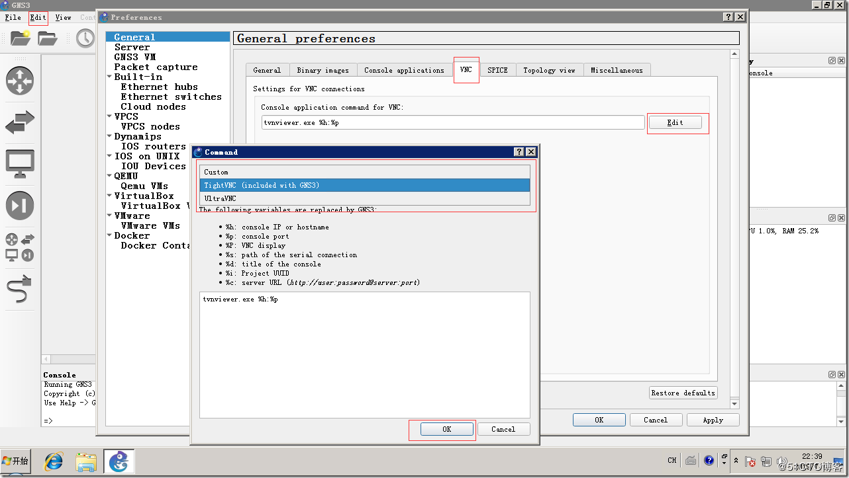This screenshot has height=478, width=849.
Task: Click the new project folder icon
Action: click(20, 39)
